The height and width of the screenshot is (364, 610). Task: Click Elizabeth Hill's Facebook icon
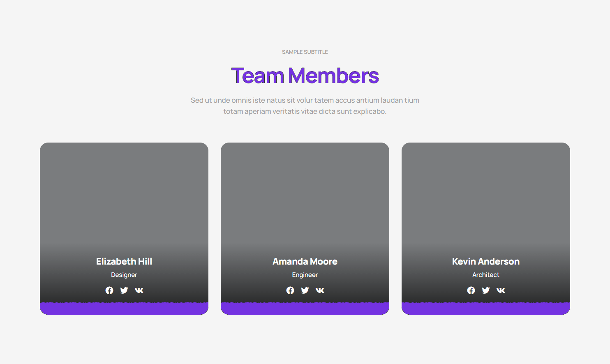pos(109,290)
